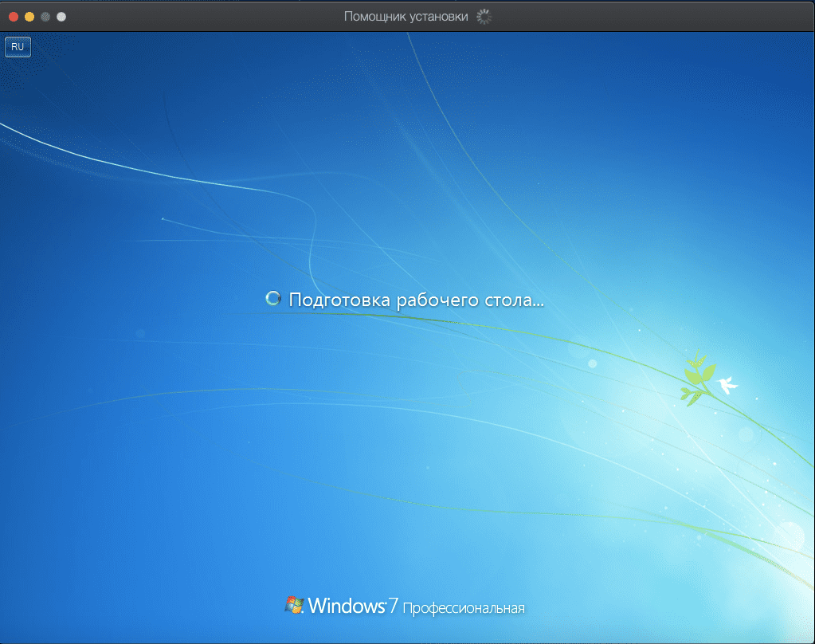Close the Помощник установки window

[x=14, y=17]
